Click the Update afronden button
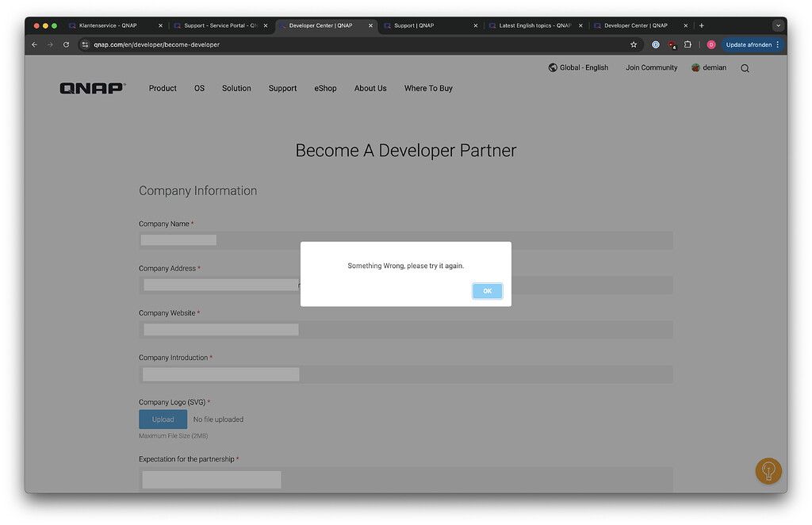Image resolution: width=812 pixels, height=525 pixels. [749, 45]
